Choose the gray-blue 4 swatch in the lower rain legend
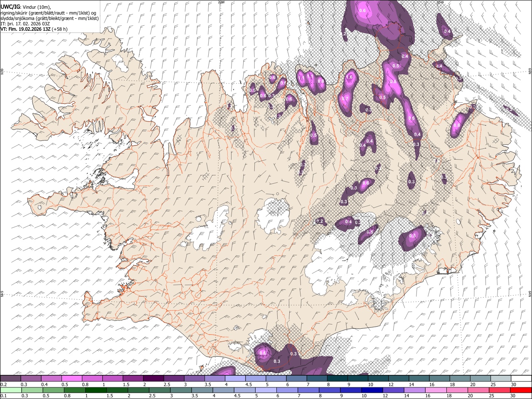This screenshot has width=532, height=399. point(223,390)
